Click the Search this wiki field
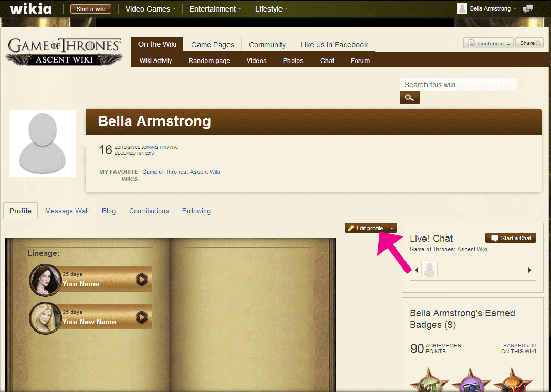 tap(458, 85)
